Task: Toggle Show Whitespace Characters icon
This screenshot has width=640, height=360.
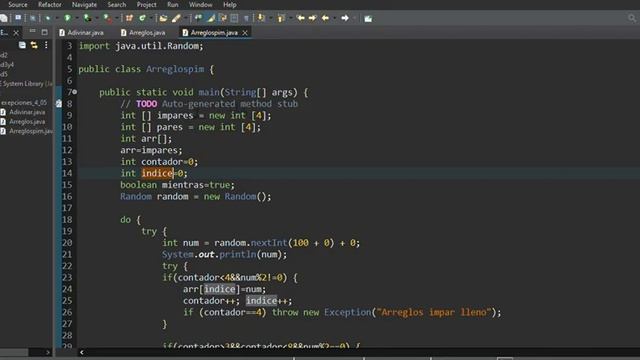Action: click(x=246, y=18)
